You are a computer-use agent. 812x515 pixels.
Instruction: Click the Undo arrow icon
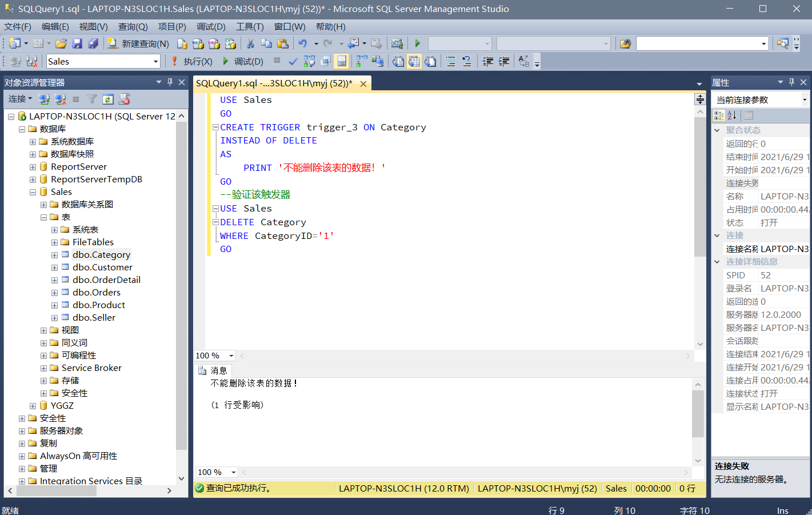[x=302, y=43]
